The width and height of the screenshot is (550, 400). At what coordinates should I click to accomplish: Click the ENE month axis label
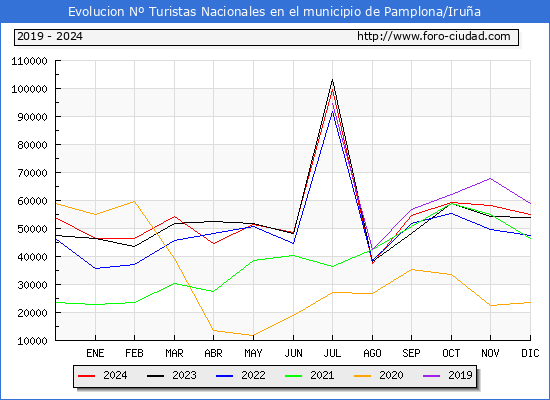coord(95,353)
